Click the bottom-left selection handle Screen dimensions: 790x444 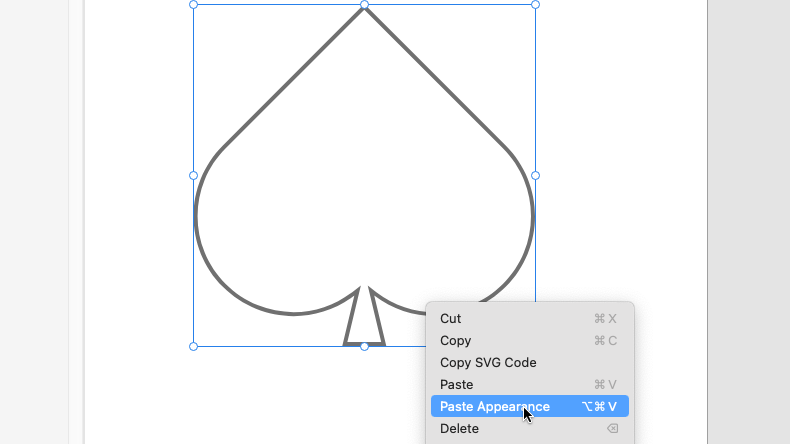(x=194, y=346)
